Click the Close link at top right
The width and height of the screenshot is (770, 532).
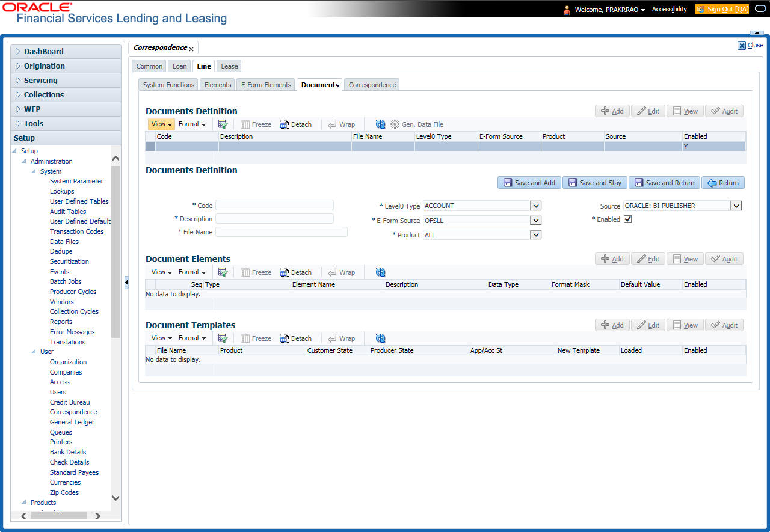751,45
